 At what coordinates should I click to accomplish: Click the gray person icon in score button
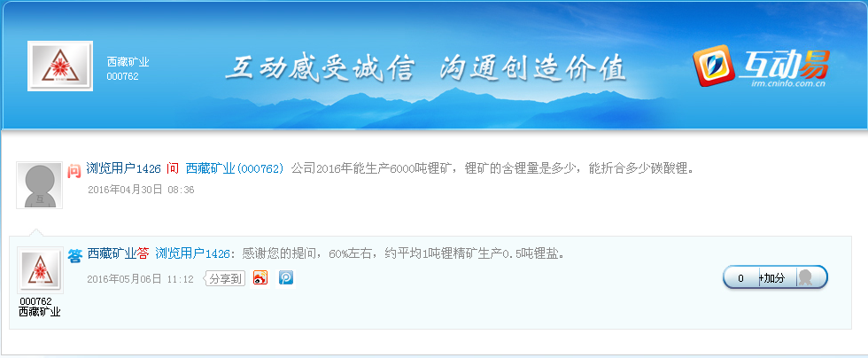pos(804,277)
